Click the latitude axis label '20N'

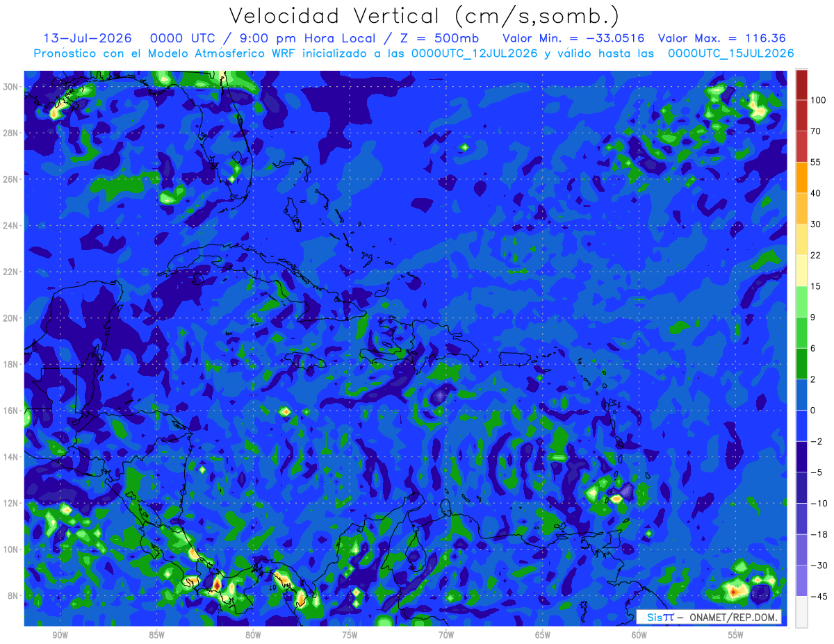coord(11,318)
